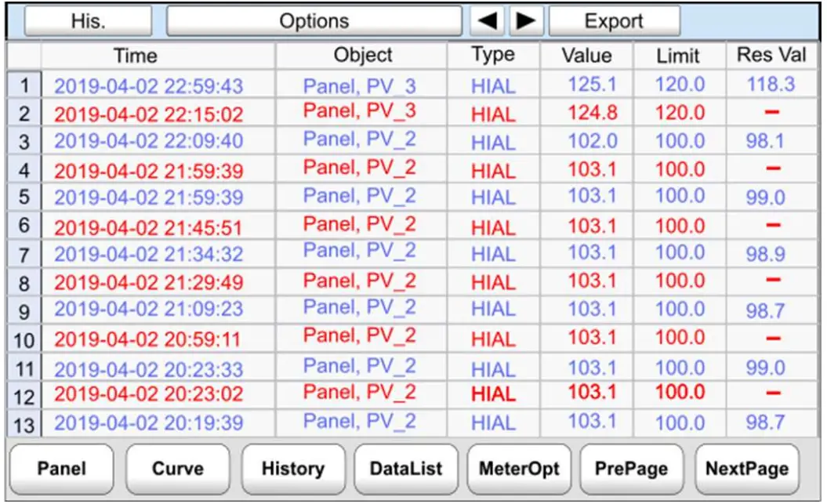Image resolution: width=827 pixels, height=504 pixels.
Task: Select alarm entry at 22:15:02
Action: [412, 112]
